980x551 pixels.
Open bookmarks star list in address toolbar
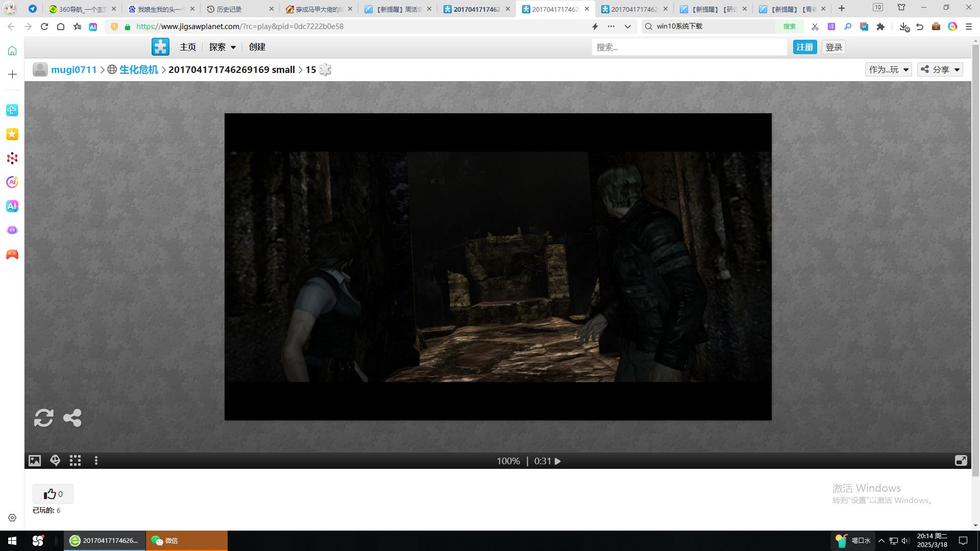[77, 27]
